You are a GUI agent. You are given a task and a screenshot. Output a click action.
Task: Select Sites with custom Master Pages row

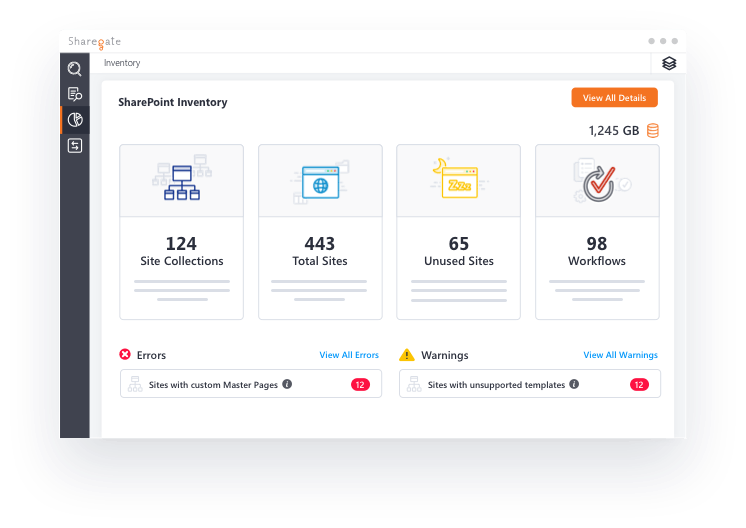tap(251, 384)
